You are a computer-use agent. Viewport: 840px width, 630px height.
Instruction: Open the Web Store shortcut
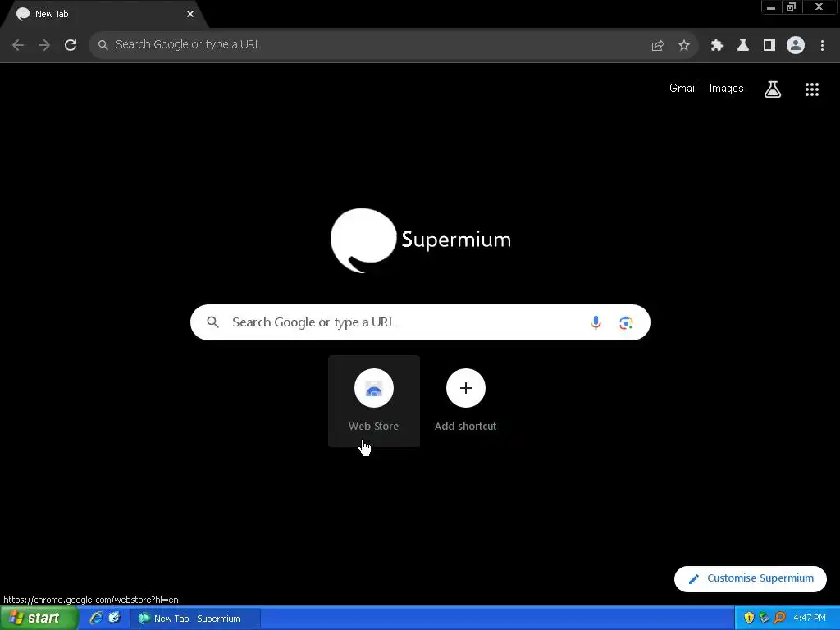coord(374,400)
